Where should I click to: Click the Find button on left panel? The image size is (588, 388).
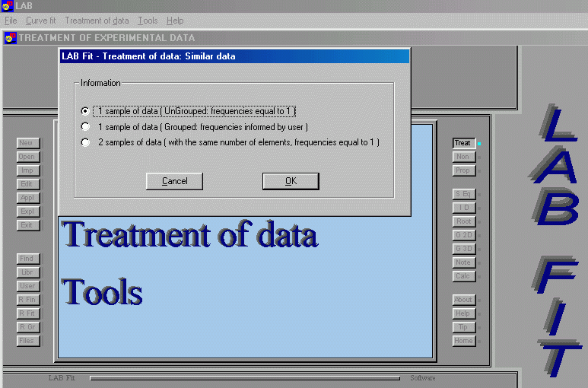coord(27,259)
